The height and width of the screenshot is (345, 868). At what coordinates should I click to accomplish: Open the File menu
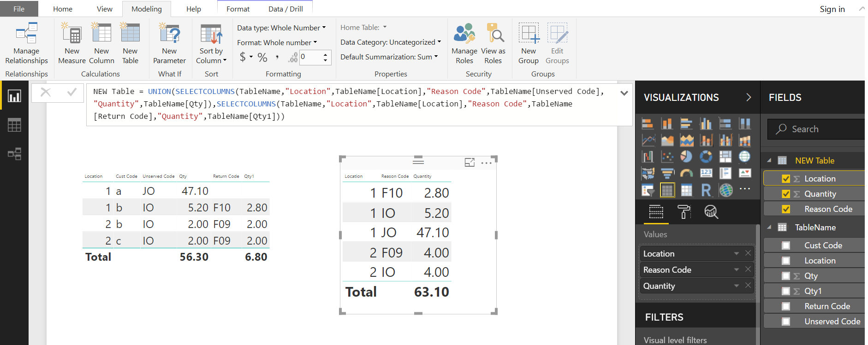click(19, 9)
